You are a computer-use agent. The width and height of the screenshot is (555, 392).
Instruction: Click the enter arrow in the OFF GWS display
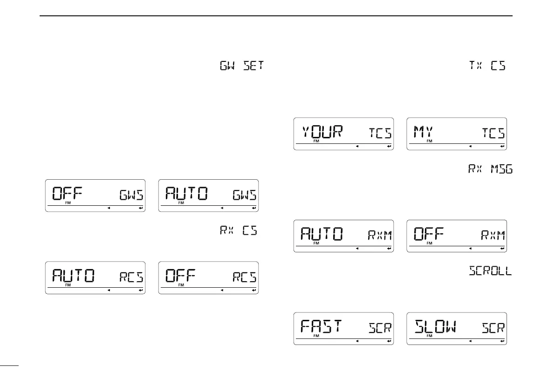click(x=141, y=208)
